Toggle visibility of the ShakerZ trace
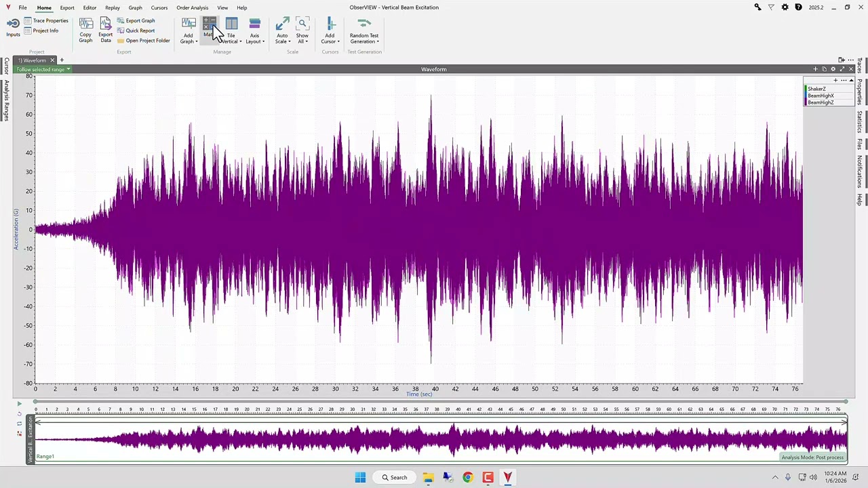The height and width of the screenshot is (488, 868). point(816,89)
